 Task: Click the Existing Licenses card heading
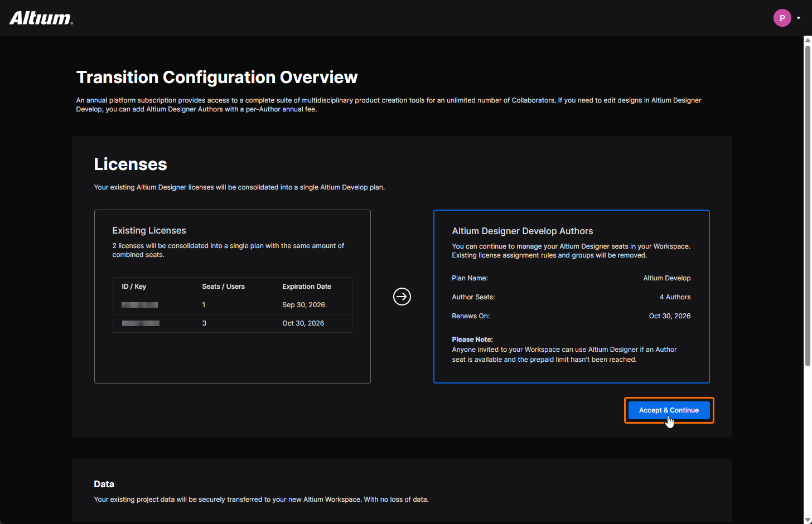coord(149,231)
